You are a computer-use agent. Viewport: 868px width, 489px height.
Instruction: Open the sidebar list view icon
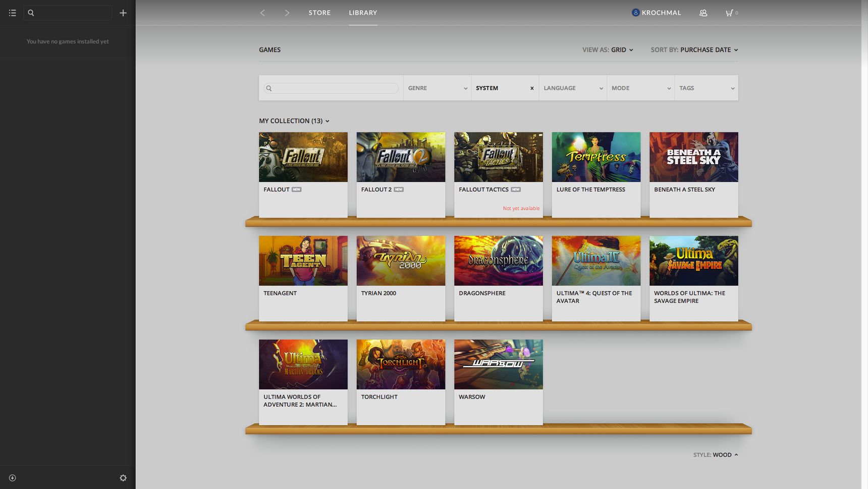click(13, 13)
